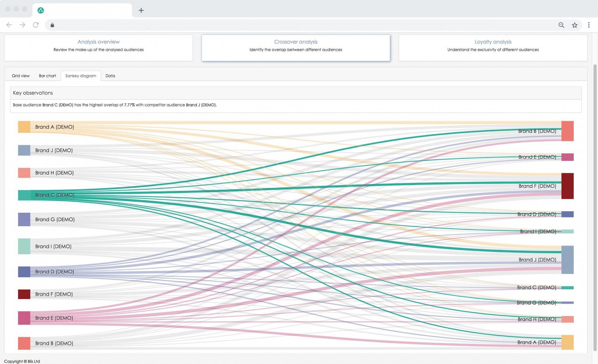Select the Sankey diagram tab

pos(81,76)
